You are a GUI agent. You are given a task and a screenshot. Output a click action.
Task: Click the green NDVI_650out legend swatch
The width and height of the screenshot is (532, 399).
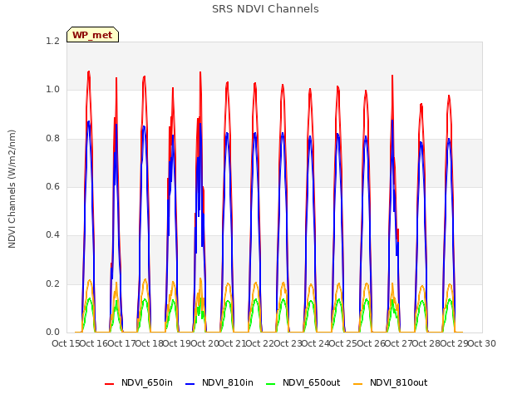[x=271, y=384]
